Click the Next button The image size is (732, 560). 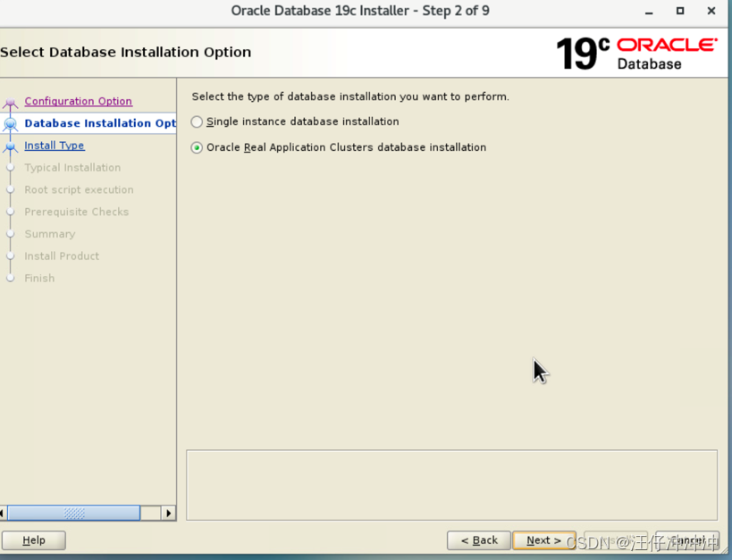point(543,540)
